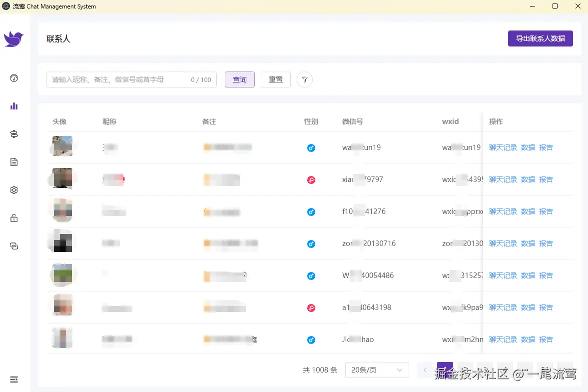Open the settings gear icon in sidebar
The width and height of the screenshot is (588, 392).
(14, 190)
